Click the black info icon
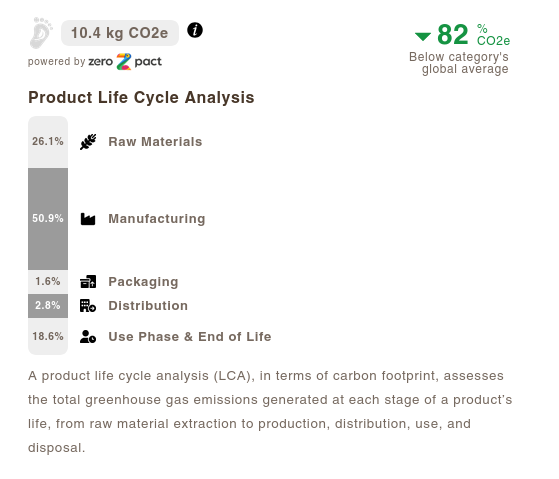 (195, 30)
